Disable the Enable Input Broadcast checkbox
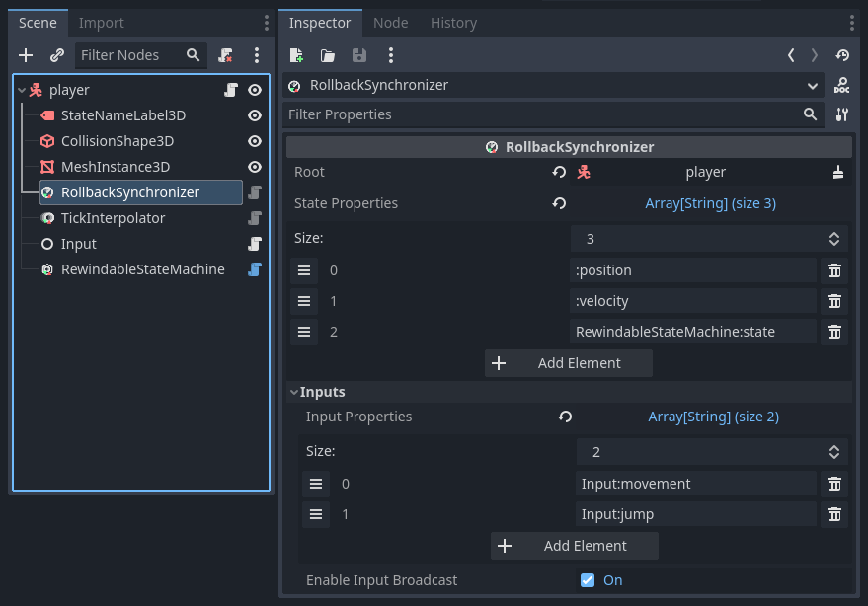This screenshot has height=606, width=868. click(x=588, y=580)
